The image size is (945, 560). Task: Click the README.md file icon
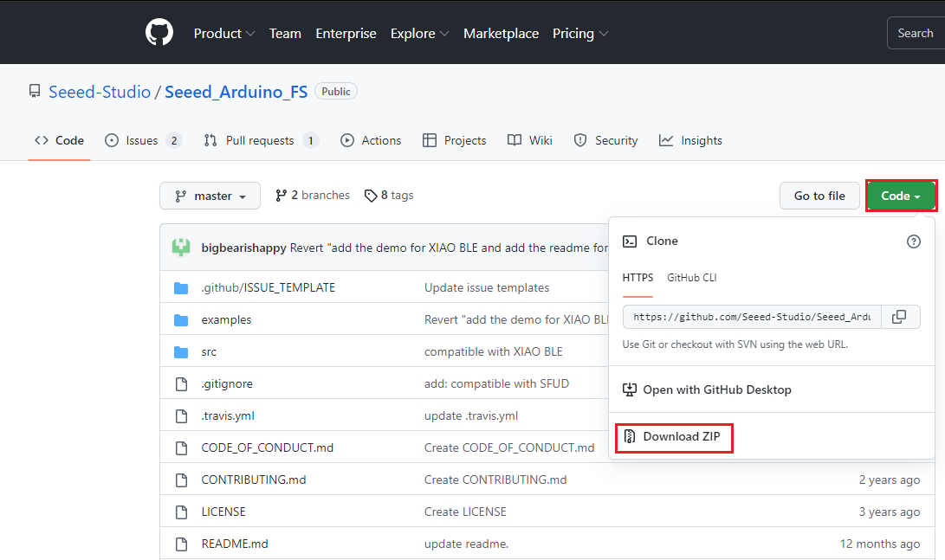pyautogui.click(x=181, y=544)
